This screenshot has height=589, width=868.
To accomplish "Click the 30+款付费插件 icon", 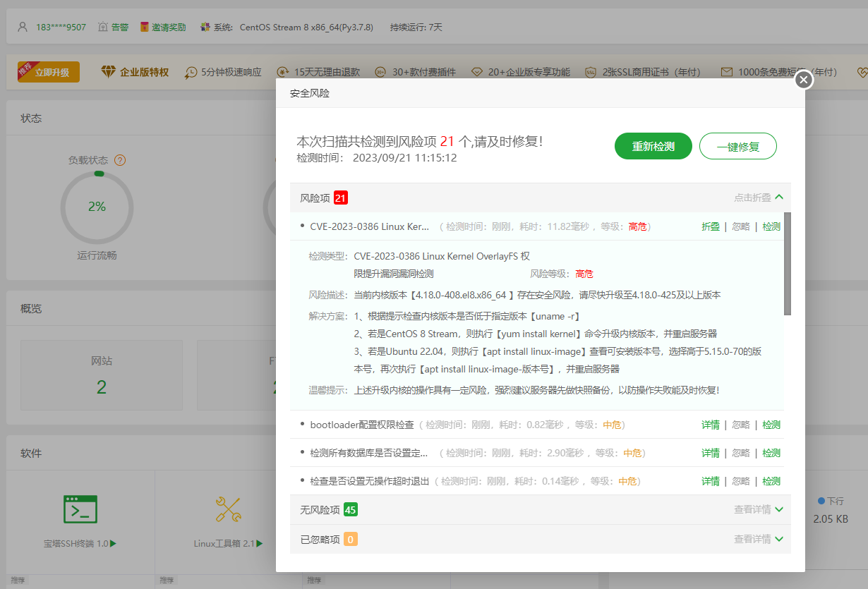I will [x=380, y=72].
